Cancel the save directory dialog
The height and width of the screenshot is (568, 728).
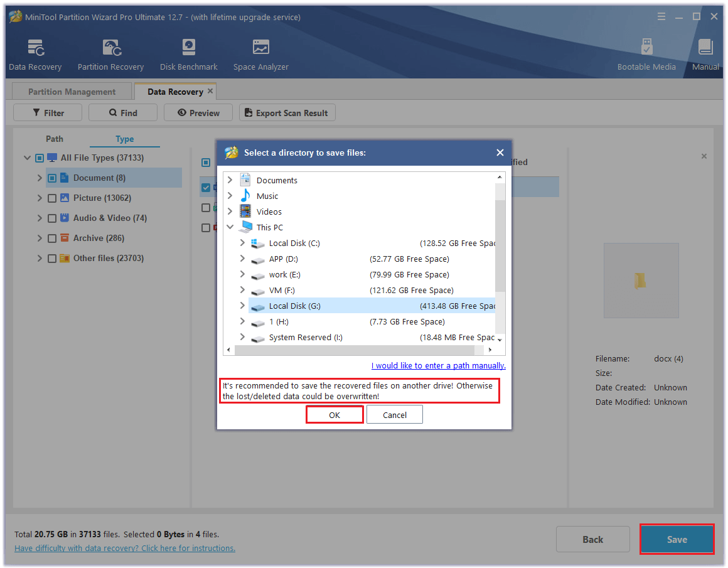coord(395,415)
